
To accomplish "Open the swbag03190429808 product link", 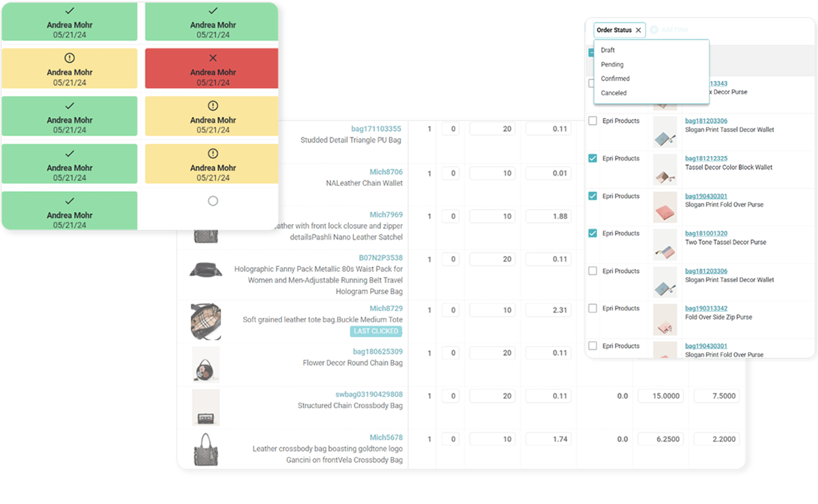I will point(369,394).
